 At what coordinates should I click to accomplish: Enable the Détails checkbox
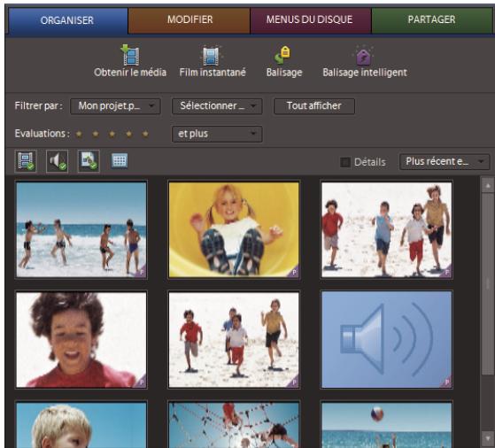click(x=345, y=162)
